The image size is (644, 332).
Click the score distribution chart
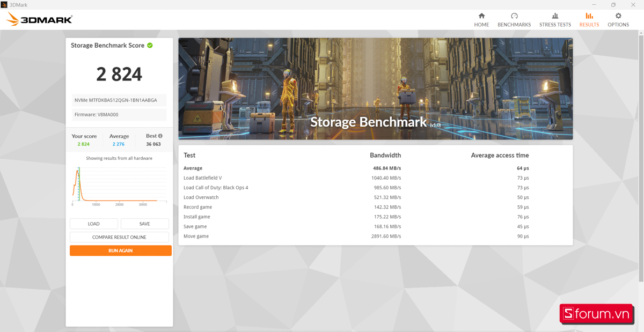(119, 186)
